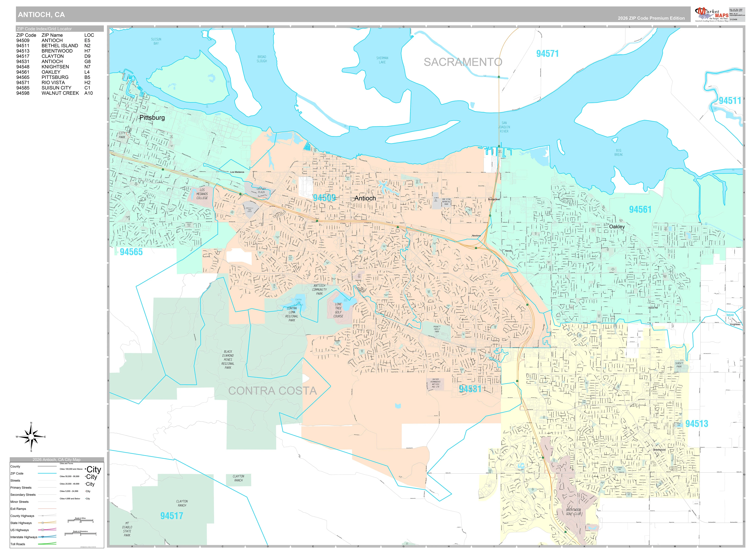Click the 'ZIP Name' column header
756x555 pixels.
[52, 35]
